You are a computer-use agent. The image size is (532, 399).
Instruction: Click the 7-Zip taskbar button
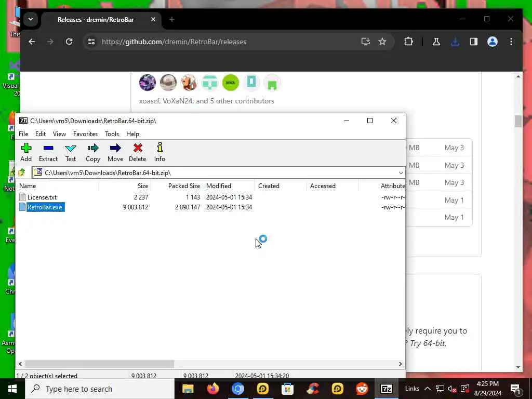pos(387,389)
